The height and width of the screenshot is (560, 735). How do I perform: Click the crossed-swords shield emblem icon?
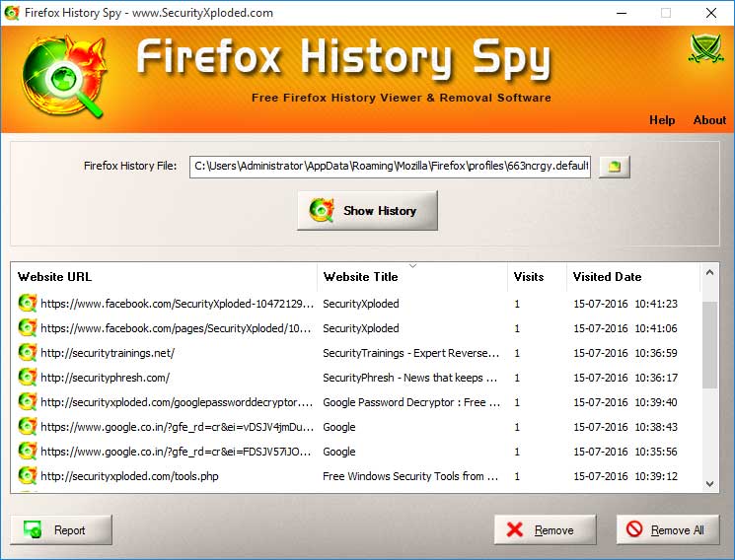pos(704,48)
